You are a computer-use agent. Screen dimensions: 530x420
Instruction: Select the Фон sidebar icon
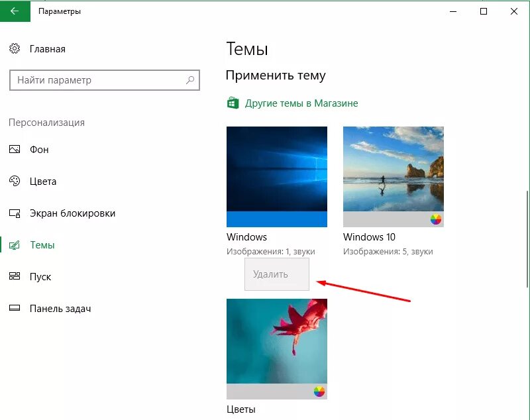click(15, 150)
